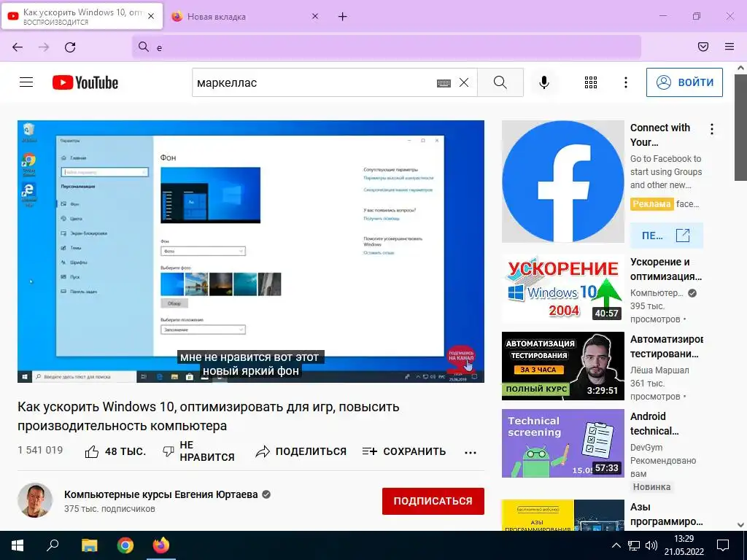This screenshot has width=747, height=560.
Task: Open the YouTube hamburger guide menu
Action: click(x=26, y=82)
